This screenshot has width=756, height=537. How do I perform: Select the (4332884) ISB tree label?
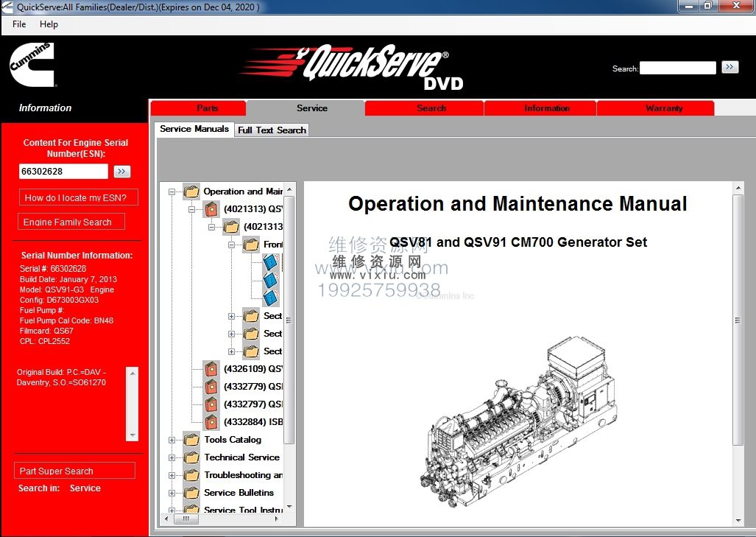pos(253,421)
